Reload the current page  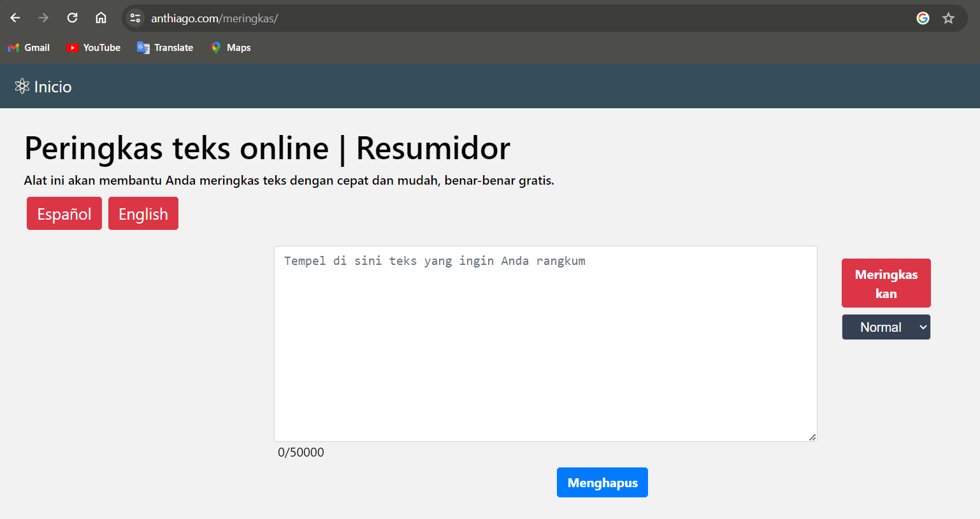(72, 18)
